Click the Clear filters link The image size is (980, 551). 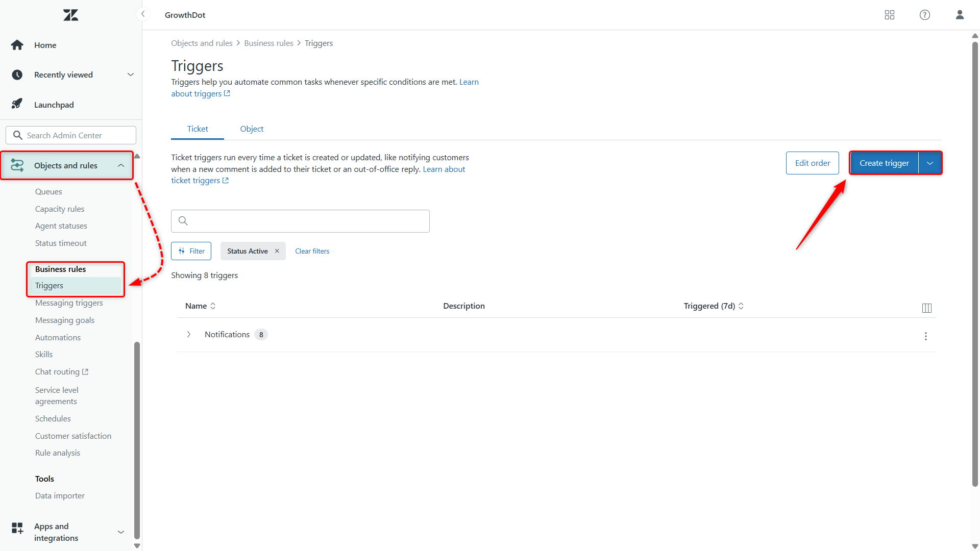coord(312,251)
